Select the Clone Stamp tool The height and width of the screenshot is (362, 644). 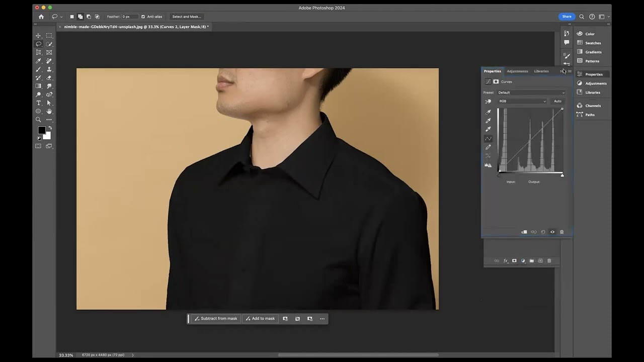coord(49,69)
